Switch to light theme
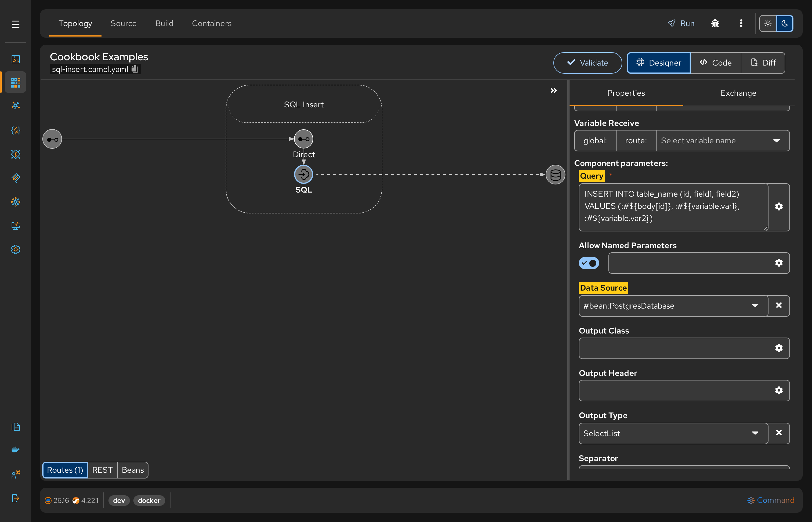This screenshot has height=522, width=812. (768, 23)
